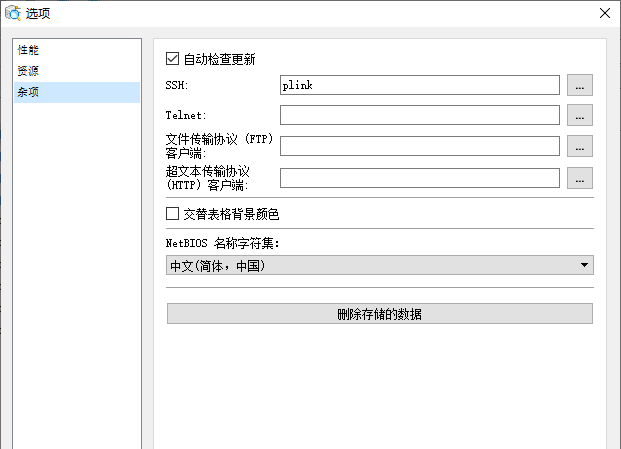Click the Telnet: label

[186, 115]
